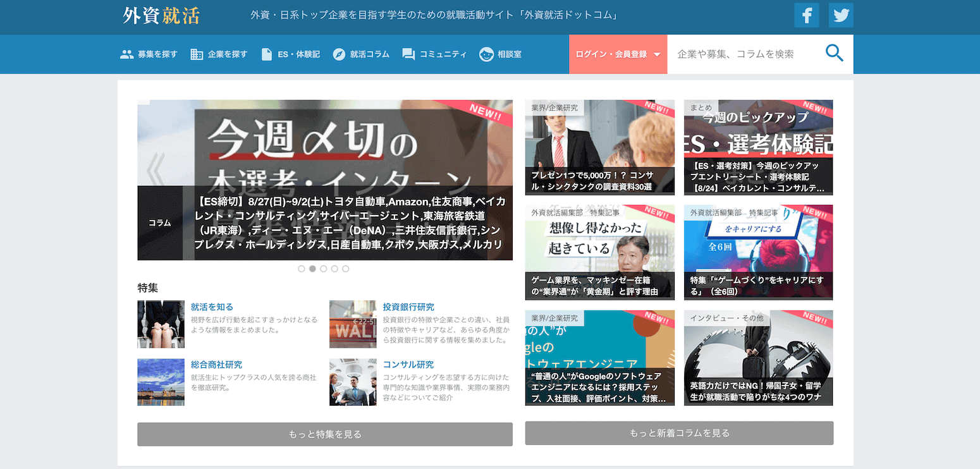
Task: Click the 企業や募集、コラムを検索 search field
Action: tap(746, 54)
